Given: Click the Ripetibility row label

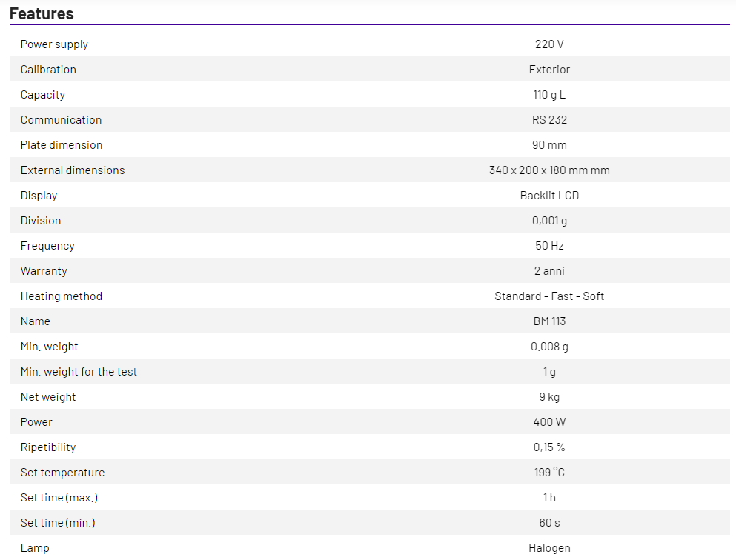Looking at the screenshot, I should coord(48,447).
